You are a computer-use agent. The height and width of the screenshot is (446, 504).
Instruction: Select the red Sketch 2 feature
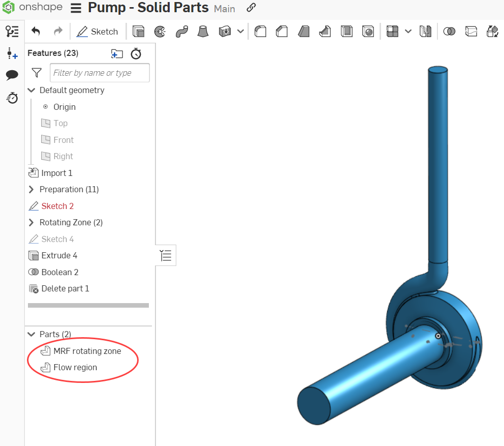pyautogui.click(x=57, y=206)
